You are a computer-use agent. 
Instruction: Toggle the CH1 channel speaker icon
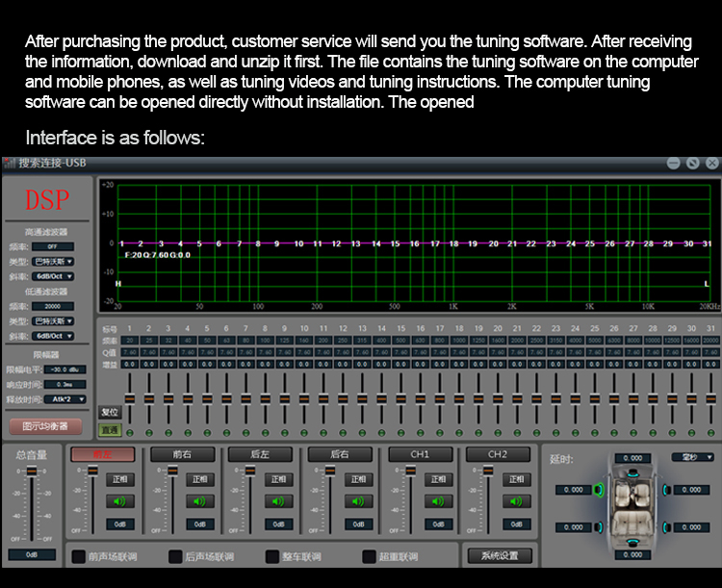tap(438, 501)
